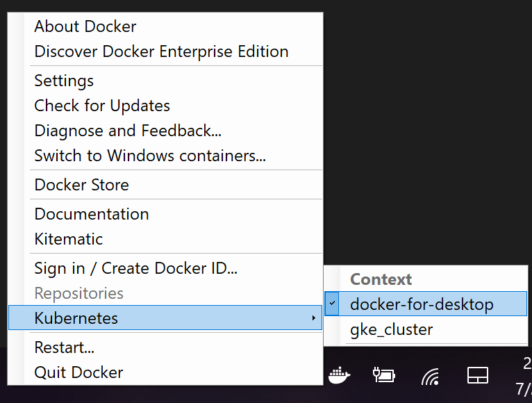The height and width of the screenshot is (403, 532).
Task: Open Docker Documentation
Action: 92,214
